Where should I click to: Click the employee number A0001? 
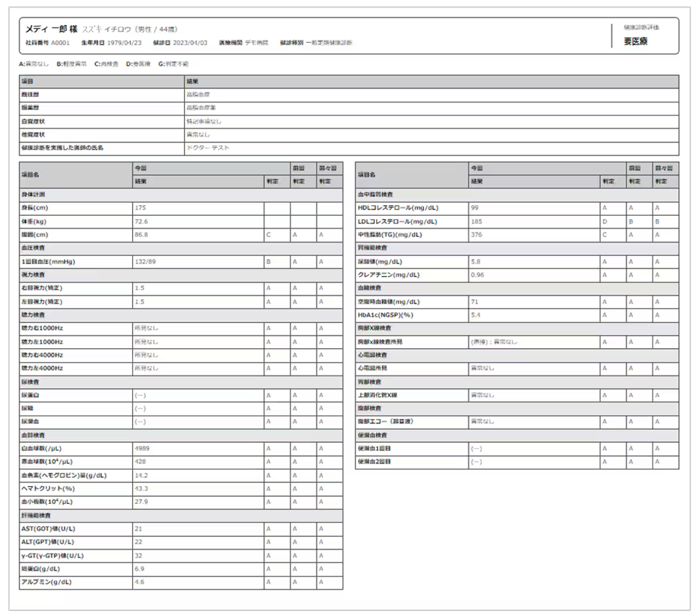pos(60,43)
